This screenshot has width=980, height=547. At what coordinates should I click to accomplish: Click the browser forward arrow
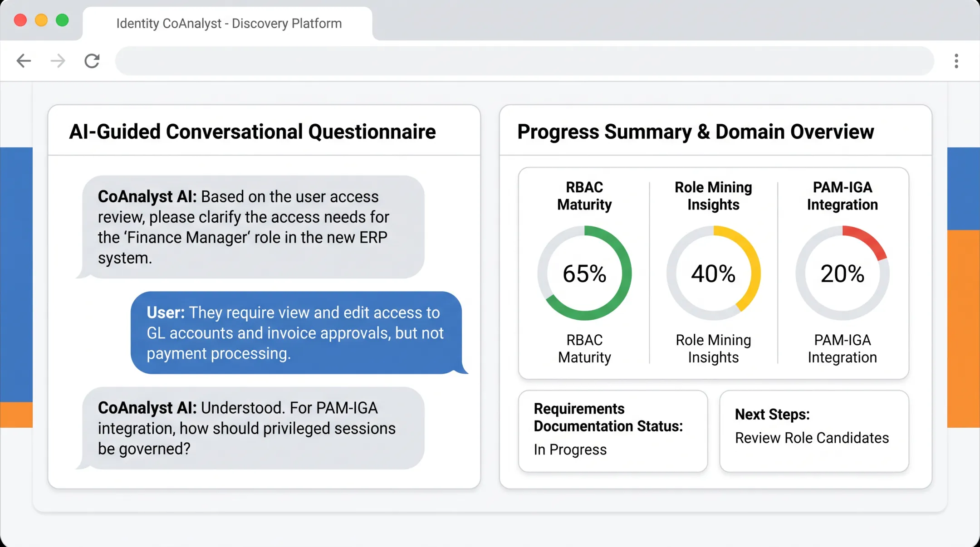click(58, 61)
